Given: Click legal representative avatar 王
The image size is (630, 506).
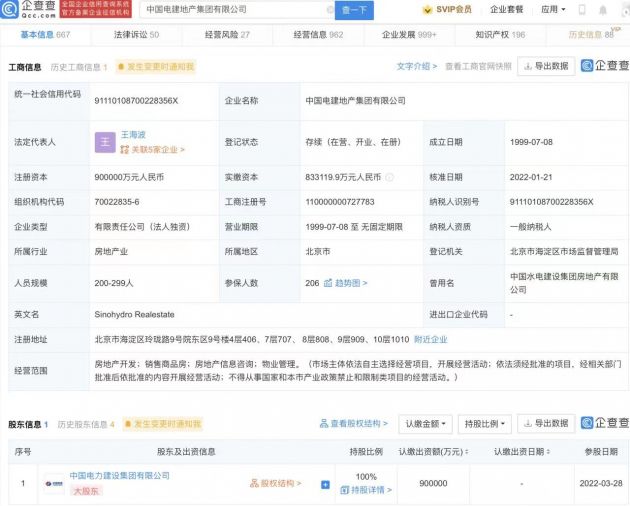Looking at the screenshot, I should [x=105, y=142].
